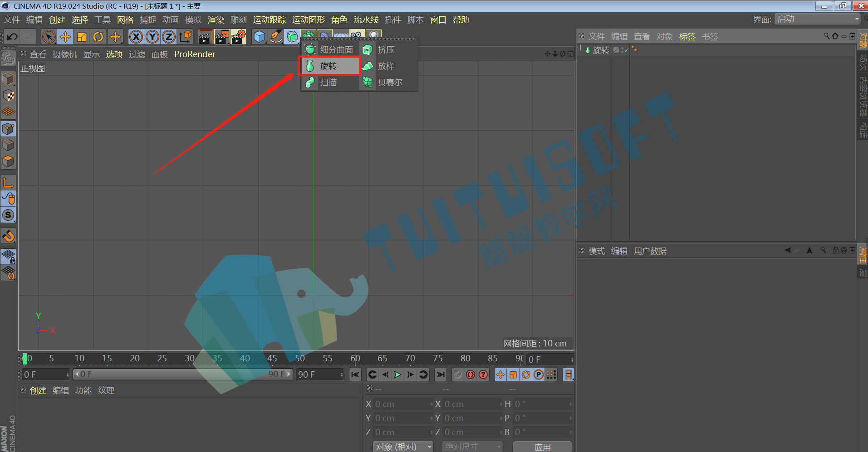
Task: Open the 界面 layout dropdown
Action: tap(817, 19)
